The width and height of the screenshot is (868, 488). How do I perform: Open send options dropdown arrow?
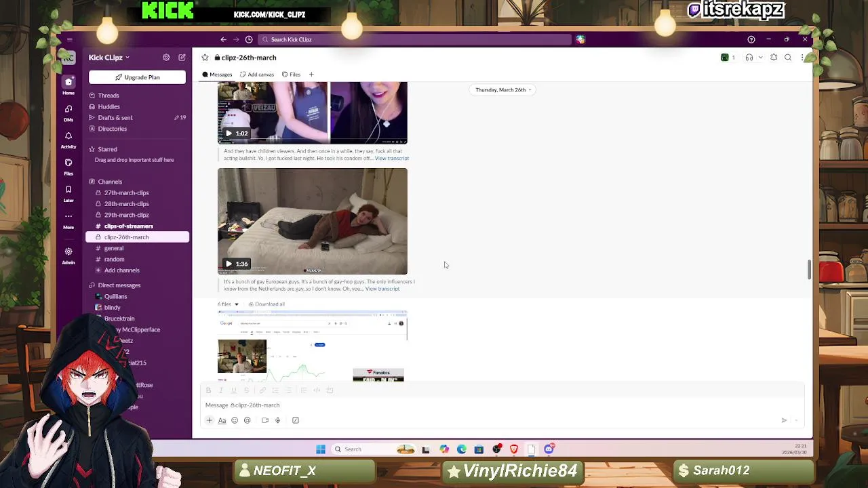(x=797, y=420)
